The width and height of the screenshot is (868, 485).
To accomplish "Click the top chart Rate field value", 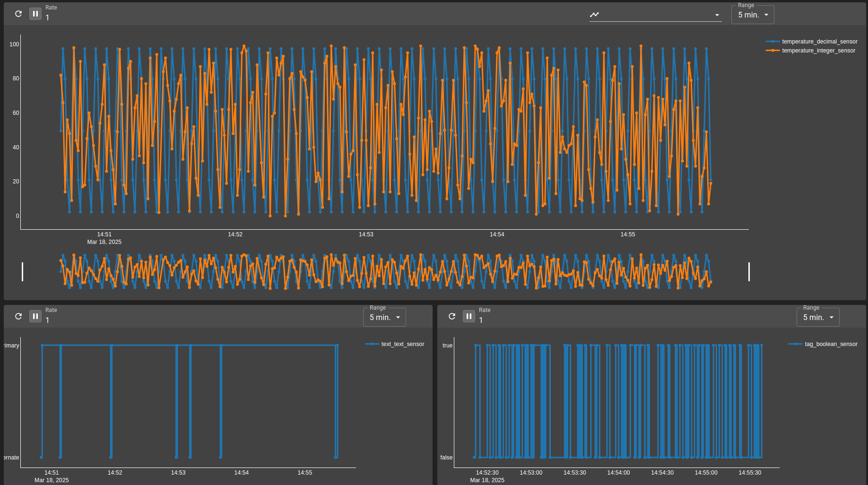I will click(x=47, y=17).
